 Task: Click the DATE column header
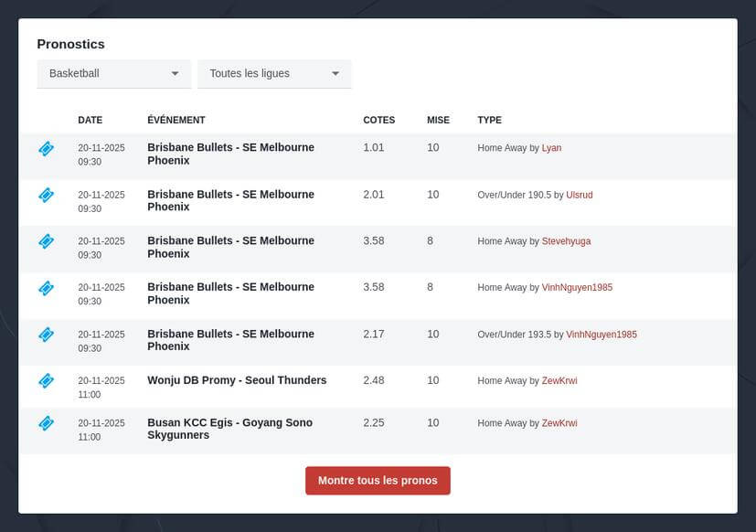click(90, 121)
